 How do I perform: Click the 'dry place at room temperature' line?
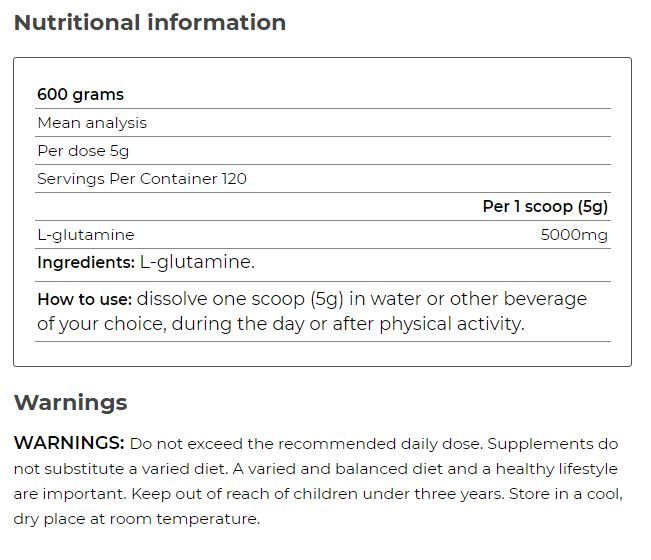137,519
